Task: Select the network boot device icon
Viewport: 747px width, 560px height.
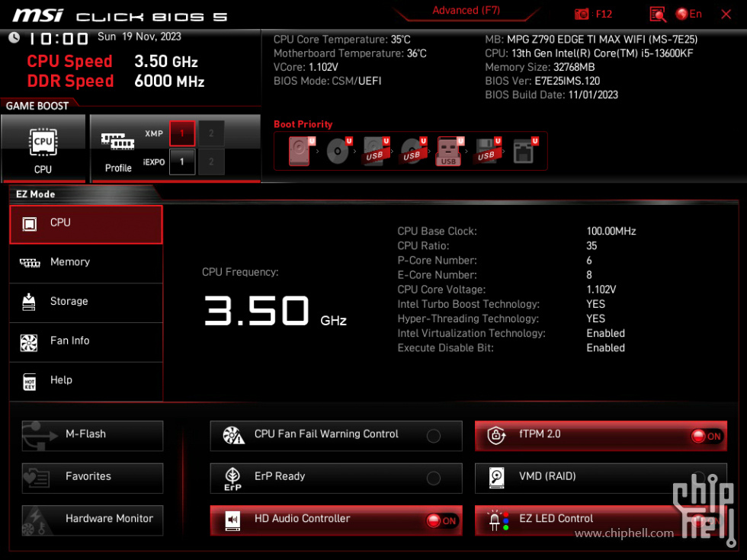Action: tap(524, 151)
